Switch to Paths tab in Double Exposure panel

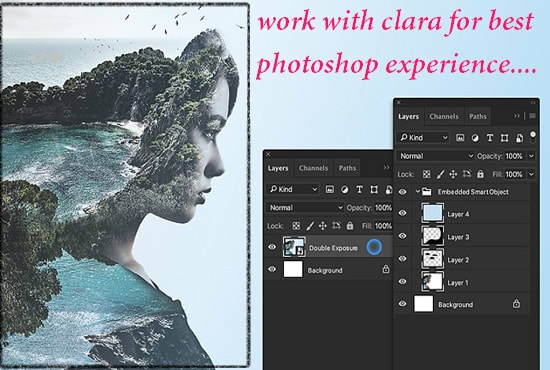(347, 168)
